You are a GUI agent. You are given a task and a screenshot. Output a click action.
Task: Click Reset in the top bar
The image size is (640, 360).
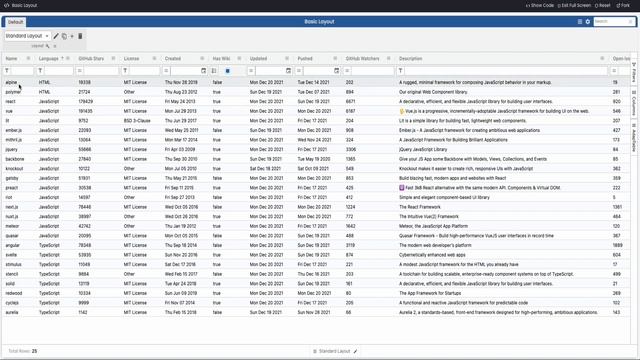tap(602, 5)
